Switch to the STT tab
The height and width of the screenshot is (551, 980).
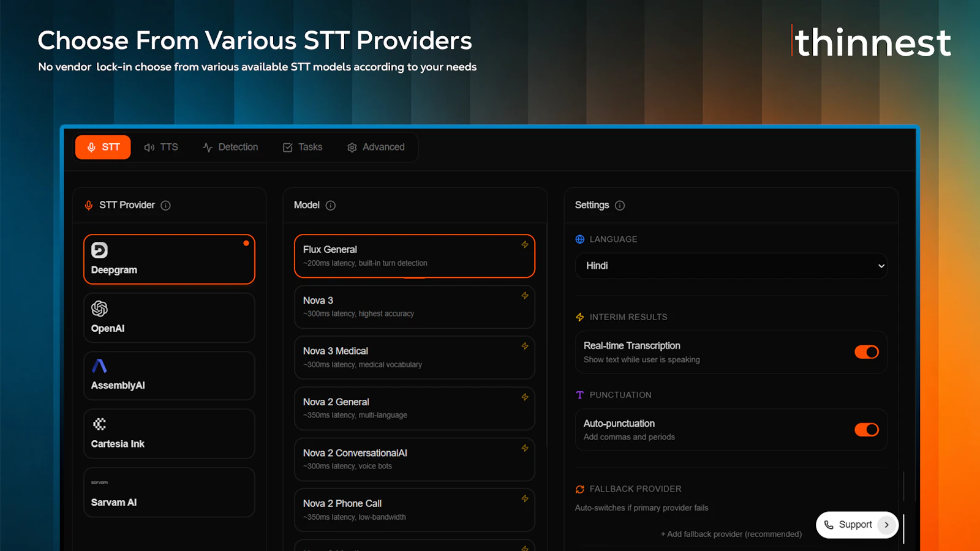[x=103, y=147]
